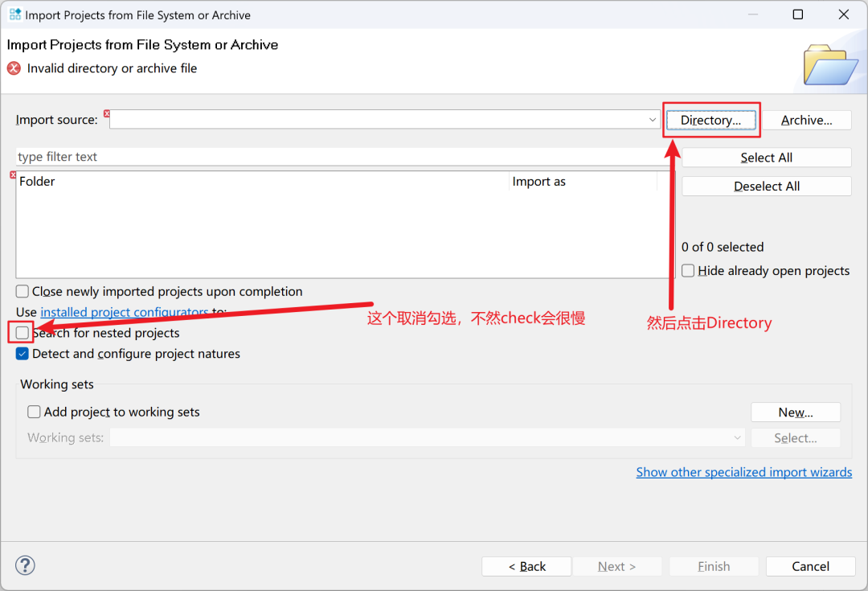The image size is (868, 591).
Task: Check Hide already open projects
Action: 688,271
